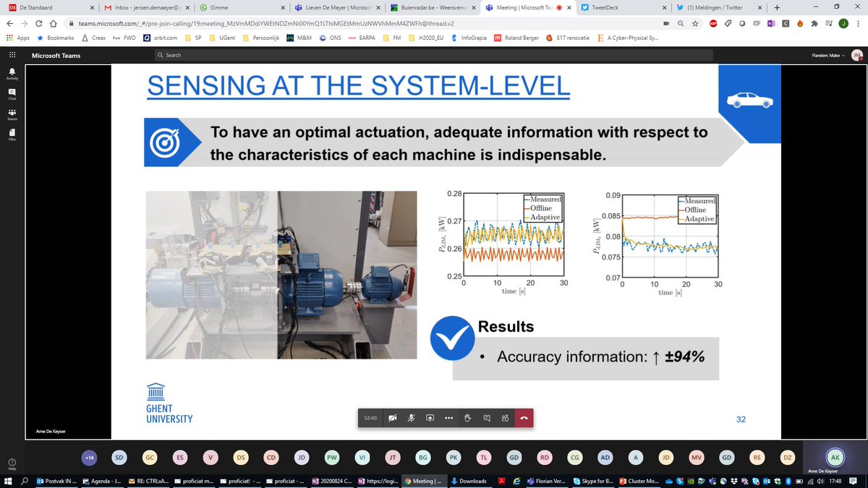Leave the call with the hang up button
The width and height of the screenshot is (868, 488).
pos(524,418)
